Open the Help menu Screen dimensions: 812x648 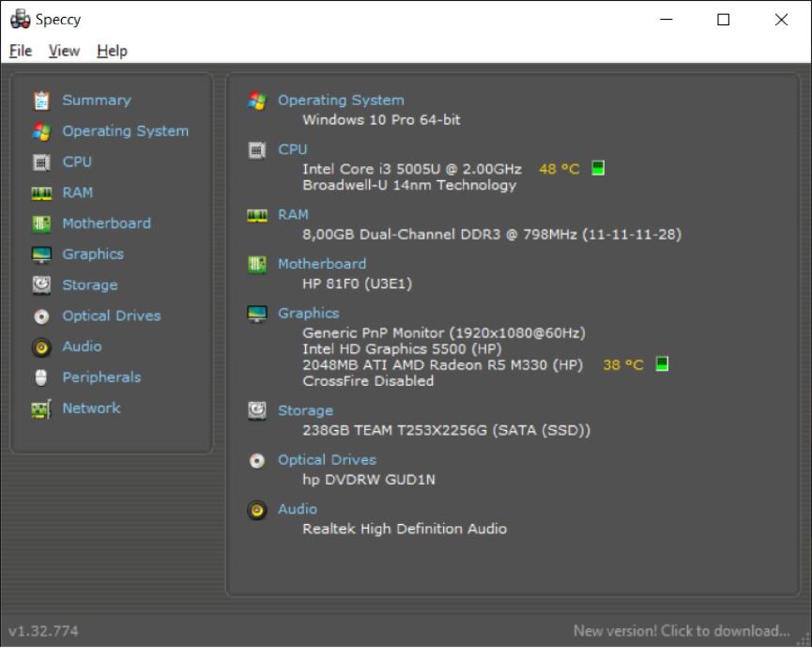tap(112, 51)
